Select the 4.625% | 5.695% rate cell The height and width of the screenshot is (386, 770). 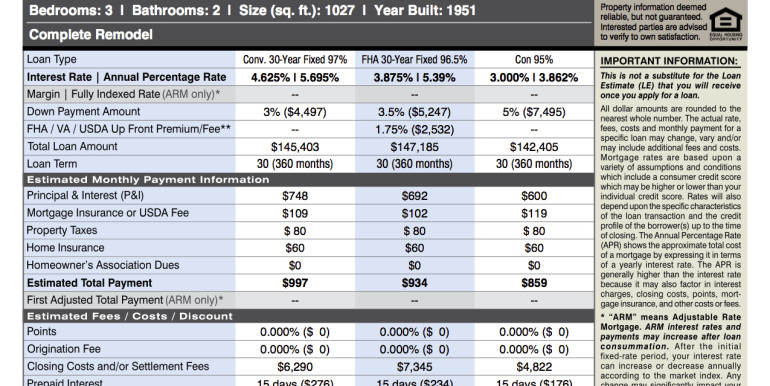295,78
